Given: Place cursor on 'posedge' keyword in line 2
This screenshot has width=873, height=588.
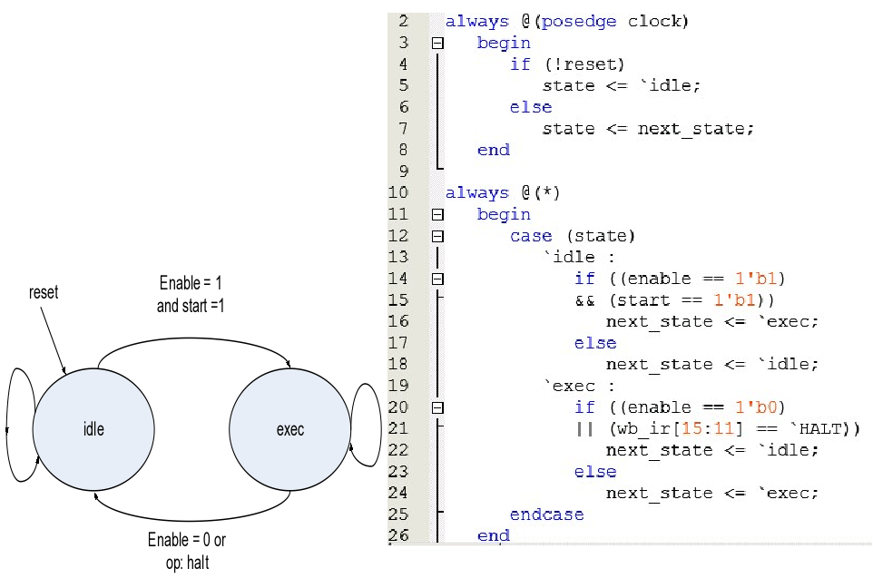Looking at the screenshot, I should 578,21.
